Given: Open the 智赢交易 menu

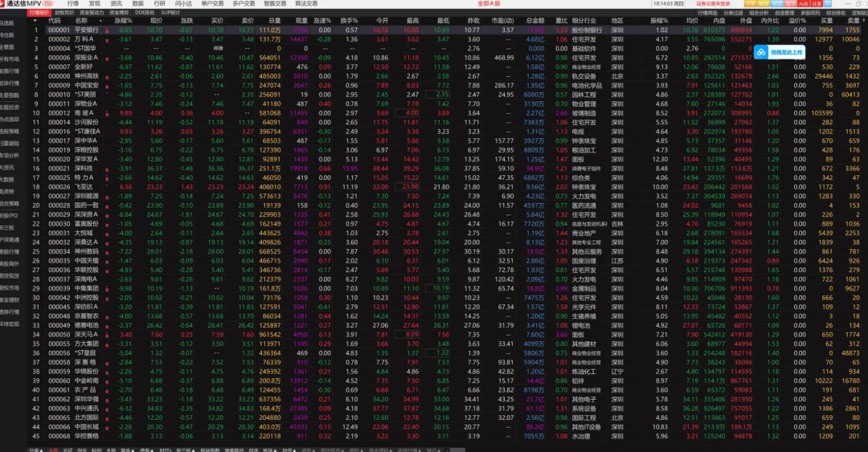Looking at the screenshot, I should [x=275, y=3].
